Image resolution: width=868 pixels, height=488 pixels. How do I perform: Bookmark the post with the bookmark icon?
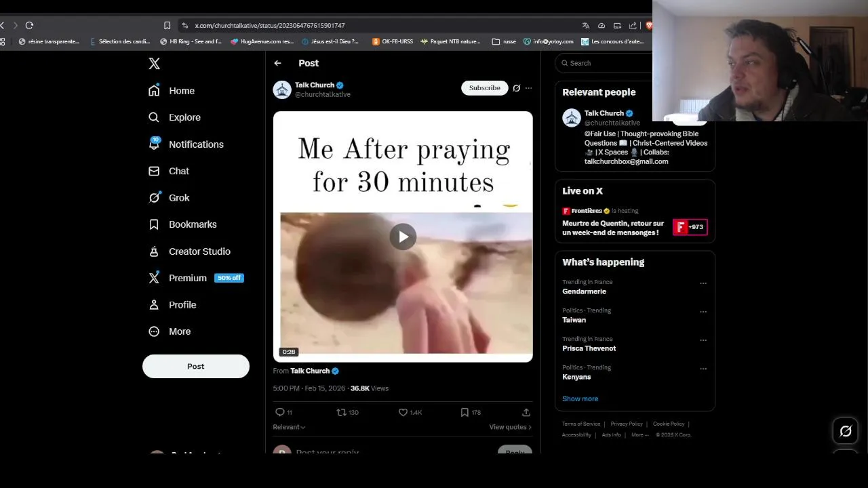click(465, 412)
